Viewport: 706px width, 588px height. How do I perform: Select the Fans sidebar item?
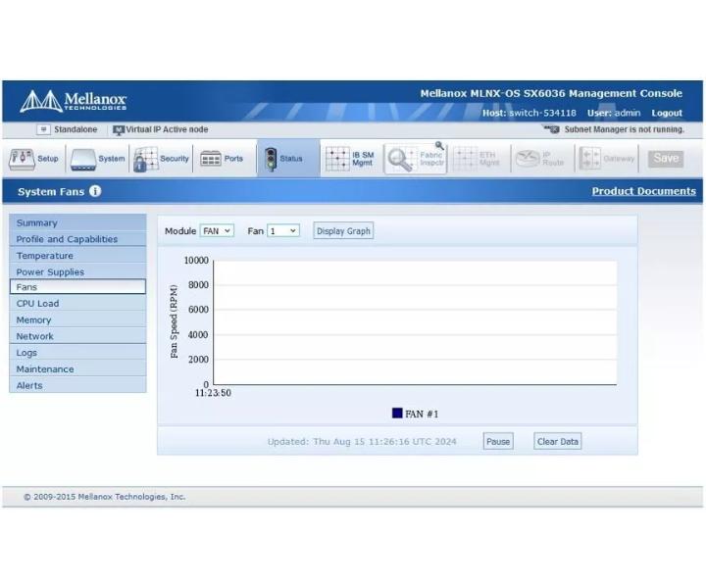coord(77,287)
